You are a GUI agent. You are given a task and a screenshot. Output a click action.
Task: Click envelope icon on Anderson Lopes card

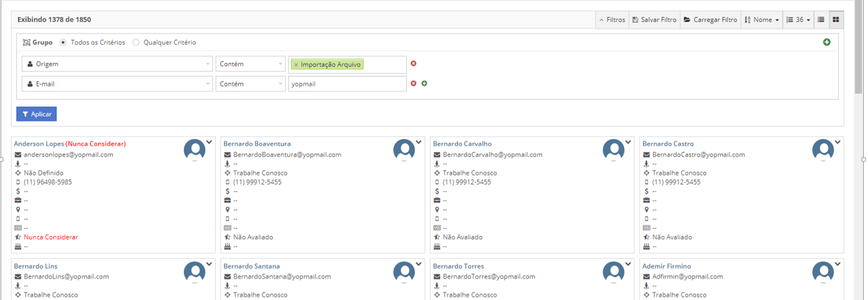pos(18,155)
